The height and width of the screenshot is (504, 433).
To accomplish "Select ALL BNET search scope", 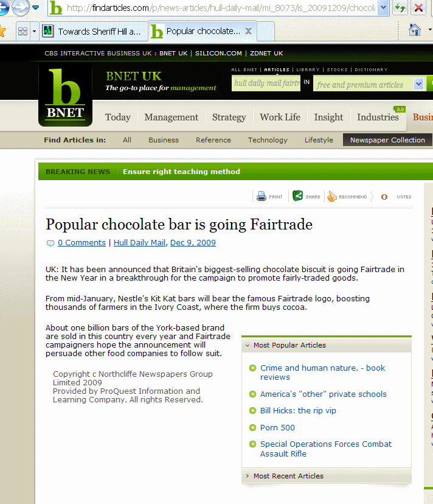I will pyautogui.click(x=244, y=70).
